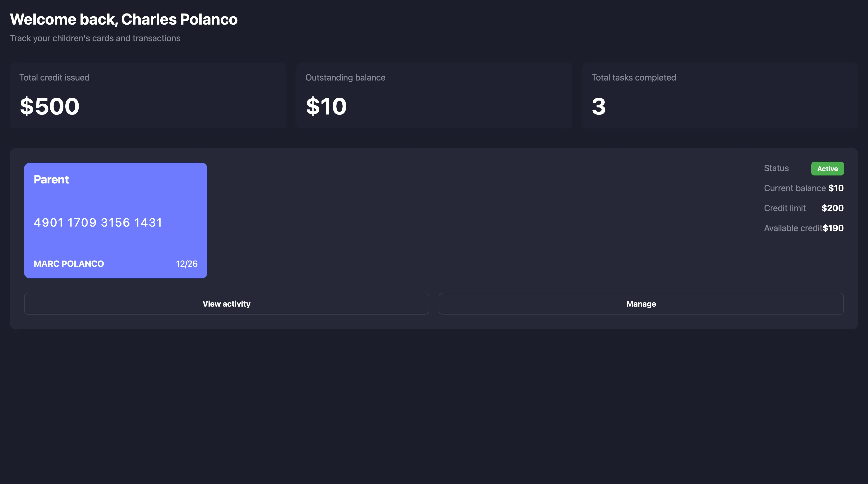The width and height of the screenshot is (868, 484).
Task: Click the MARC POLANCO cardholder name
Action: pos(68,264)
